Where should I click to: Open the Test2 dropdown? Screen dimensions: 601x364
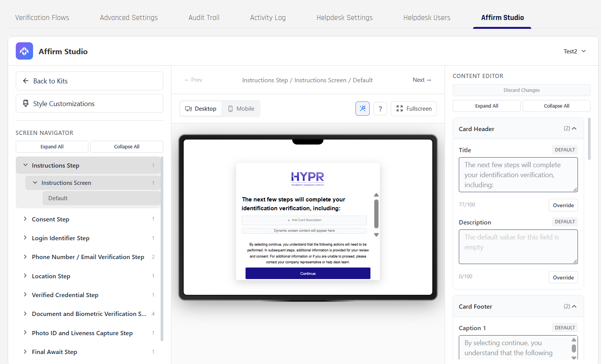point(574,51)
